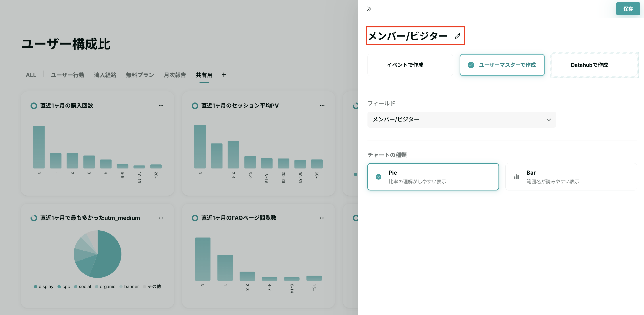
Task: Click the tallest bar in 購入回数 chart
Action: 39,147
